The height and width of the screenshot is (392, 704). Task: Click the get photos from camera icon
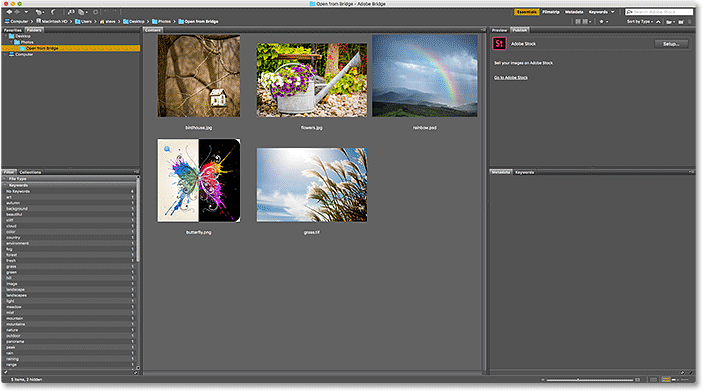coord(71,12)
